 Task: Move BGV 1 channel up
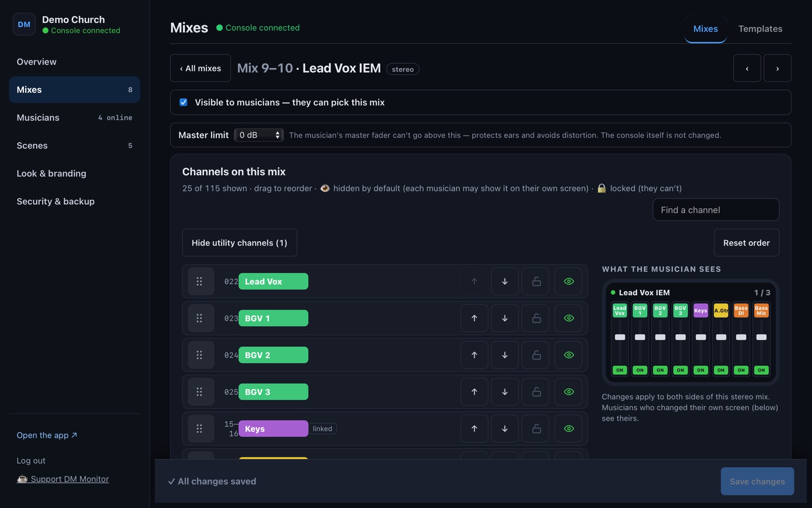474,319
